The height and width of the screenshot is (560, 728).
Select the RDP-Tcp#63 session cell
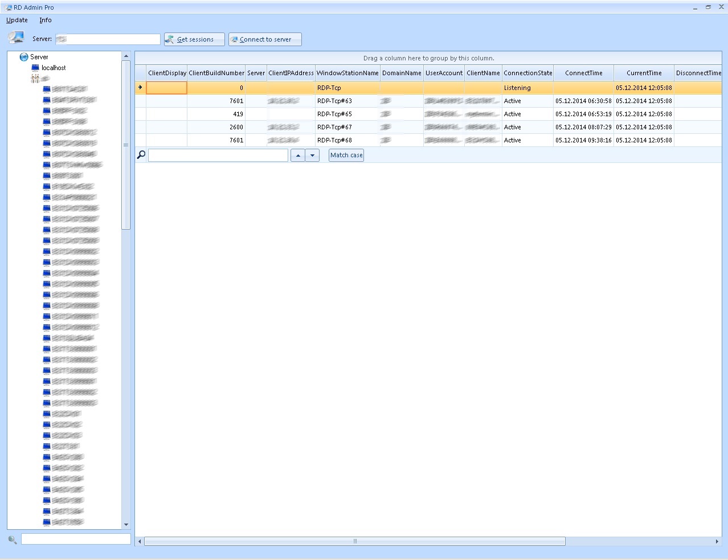pos(347,101)
